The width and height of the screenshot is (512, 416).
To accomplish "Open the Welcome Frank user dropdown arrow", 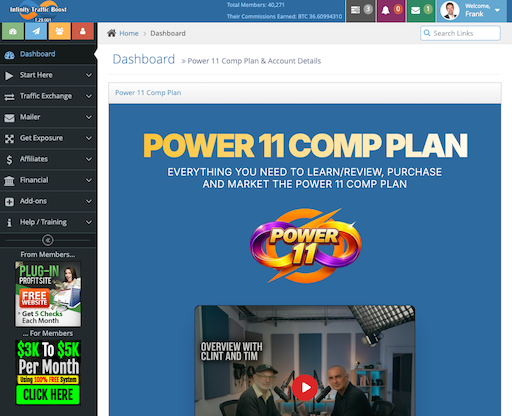I will point(497,10).
